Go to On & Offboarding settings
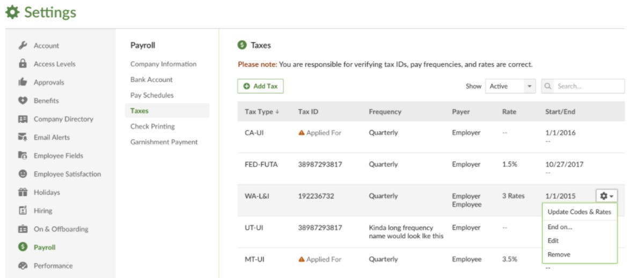Viewport: 644px width, 278px height. 61,229
